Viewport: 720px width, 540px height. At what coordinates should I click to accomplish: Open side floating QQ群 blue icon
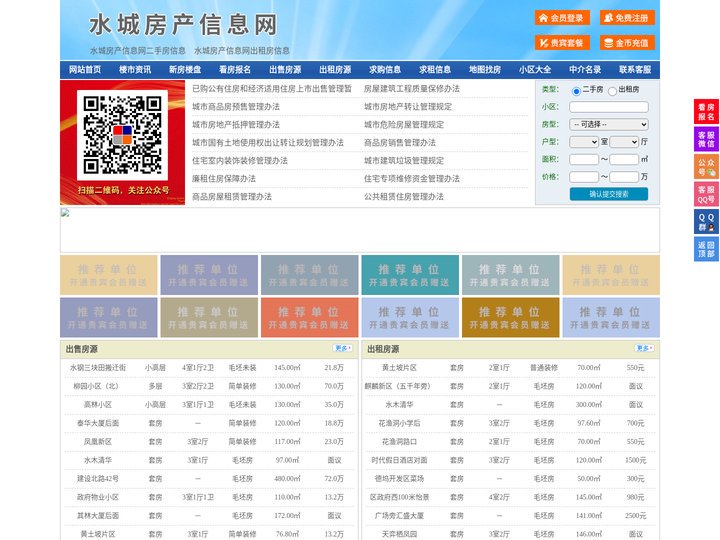click(706, 222)
